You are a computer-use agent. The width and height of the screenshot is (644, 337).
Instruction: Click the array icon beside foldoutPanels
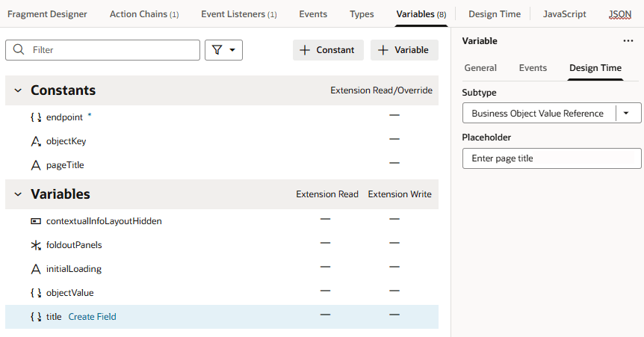coord(36,245)
